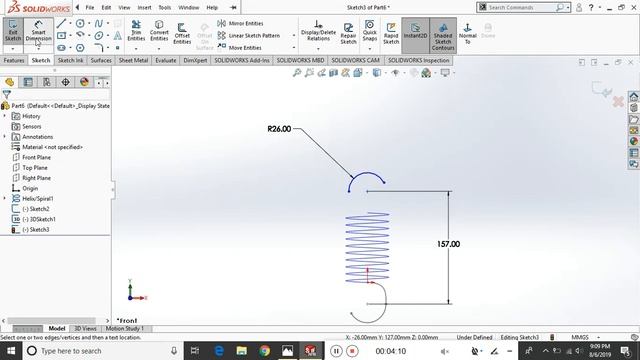
Task: Open the ConfigurationManager tab icon
Action: 47,82
